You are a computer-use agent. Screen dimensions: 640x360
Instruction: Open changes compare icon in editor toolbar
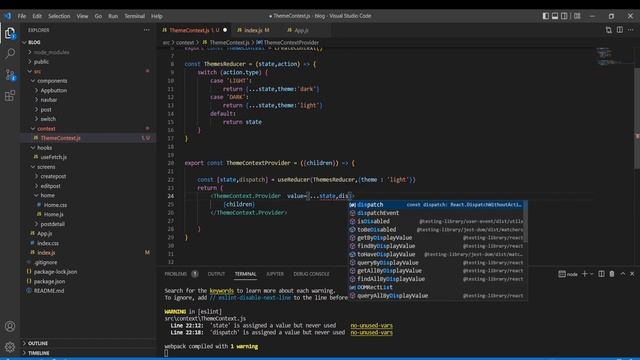(x=609, y=30)
